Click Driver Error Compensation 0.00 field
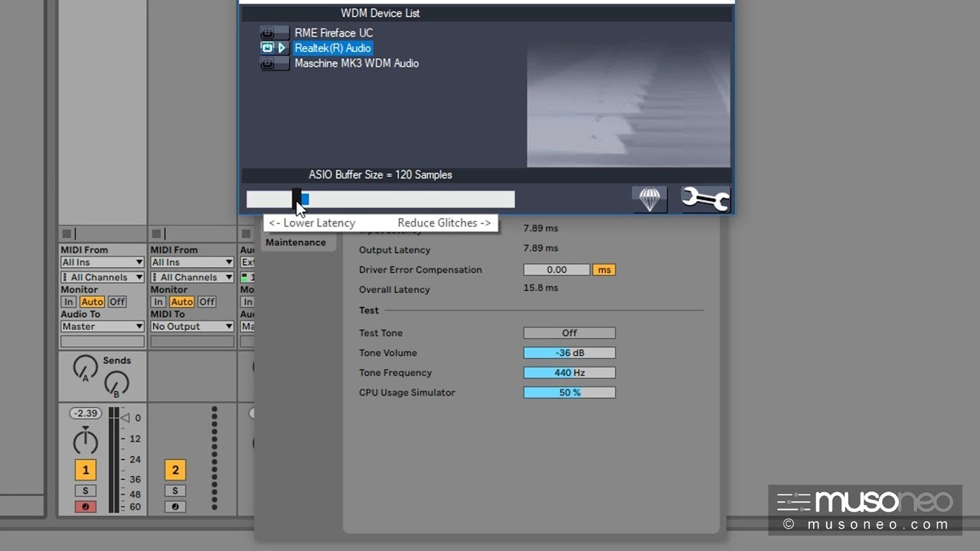This screenshot has height=551, width=980. click(557, 269)
